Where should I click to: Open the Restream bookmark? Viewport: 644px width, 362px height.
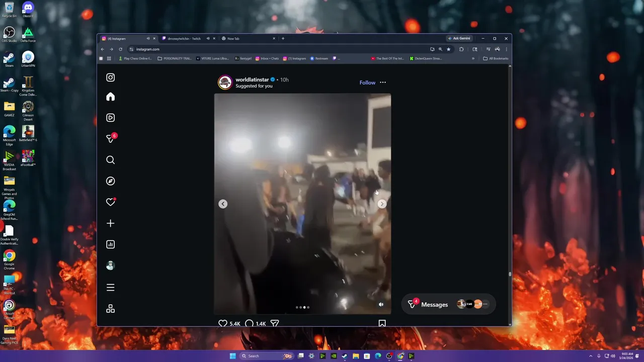pyautogui.click(x=319, y=58)
